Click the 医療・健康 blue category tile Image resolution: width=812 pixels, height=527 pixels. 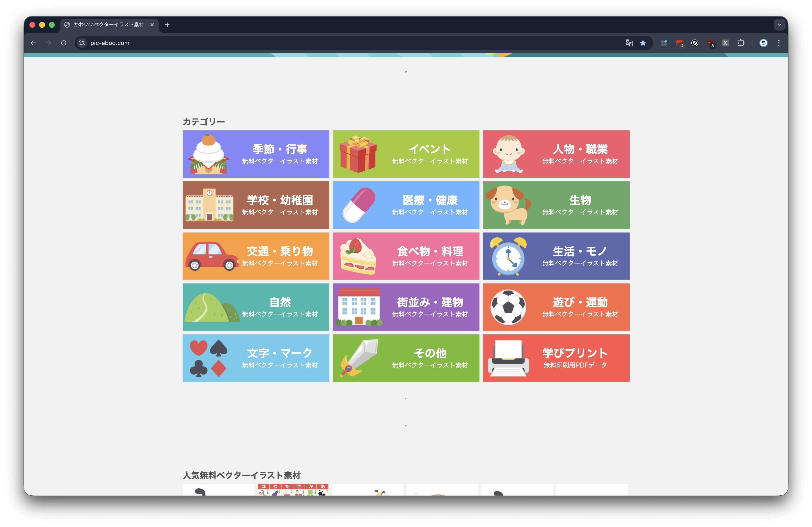tap(406, 205)
